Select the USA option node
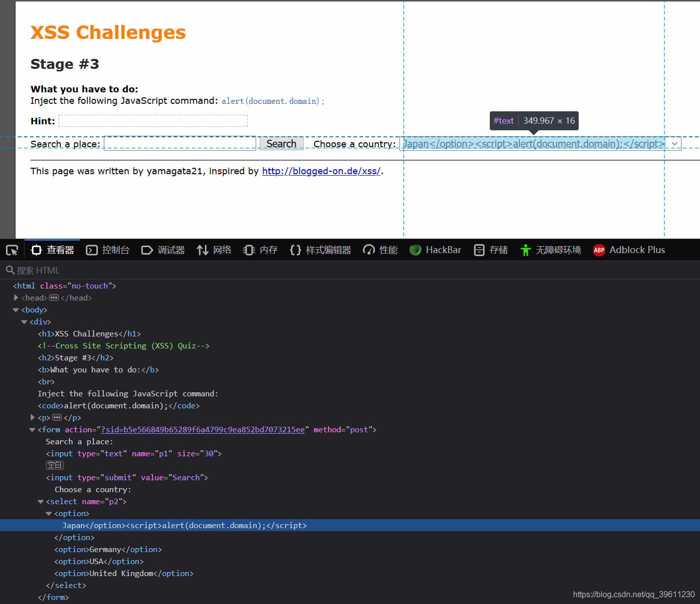This screenshot has height=604, width=700. 99,562
